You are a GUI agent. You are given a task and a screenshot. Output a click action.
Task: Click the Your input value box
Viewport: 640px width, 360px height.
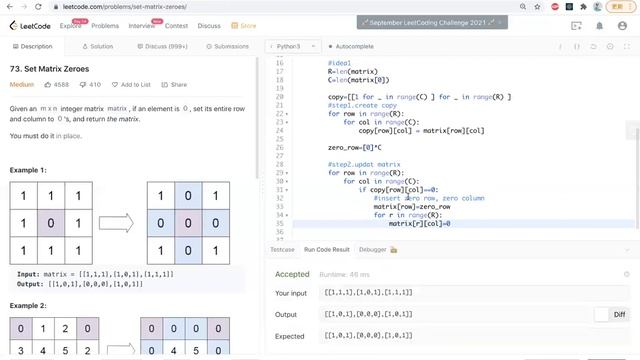(x=474, y=293)
